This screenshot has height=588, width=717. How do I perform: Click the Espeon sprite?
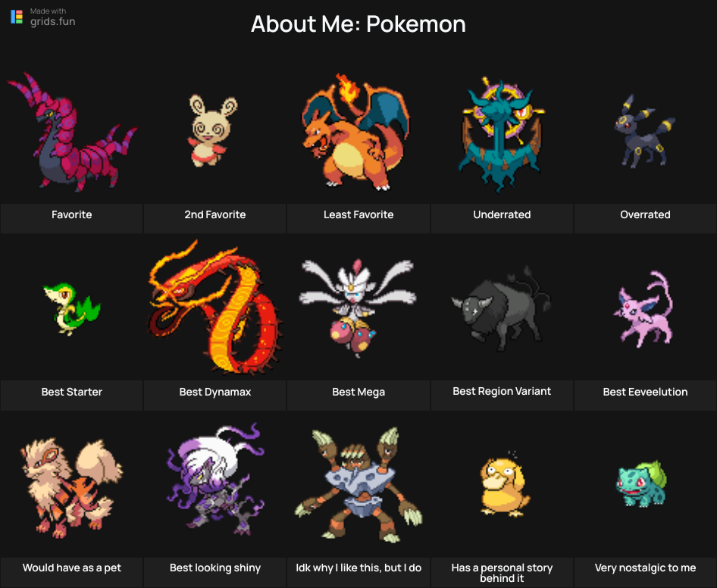pos(643,308)
